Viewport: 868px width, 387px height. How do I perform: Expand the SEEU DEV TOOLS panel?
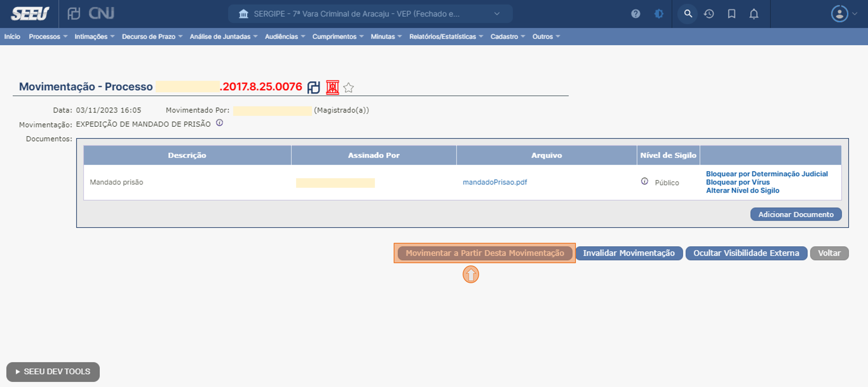click(x=53, y=372)
